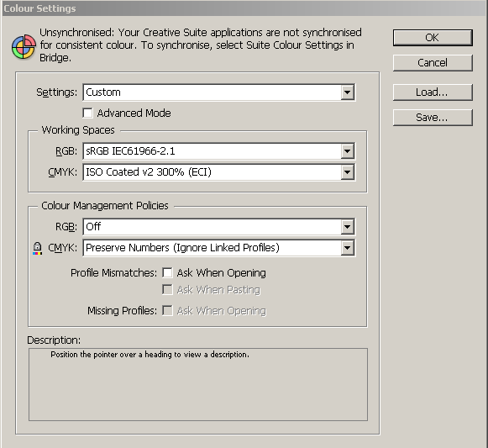Tick Missing Profiles Ask When Opening checkbox
This screenshot has width=488, height=448.
(x=167, y=311)
